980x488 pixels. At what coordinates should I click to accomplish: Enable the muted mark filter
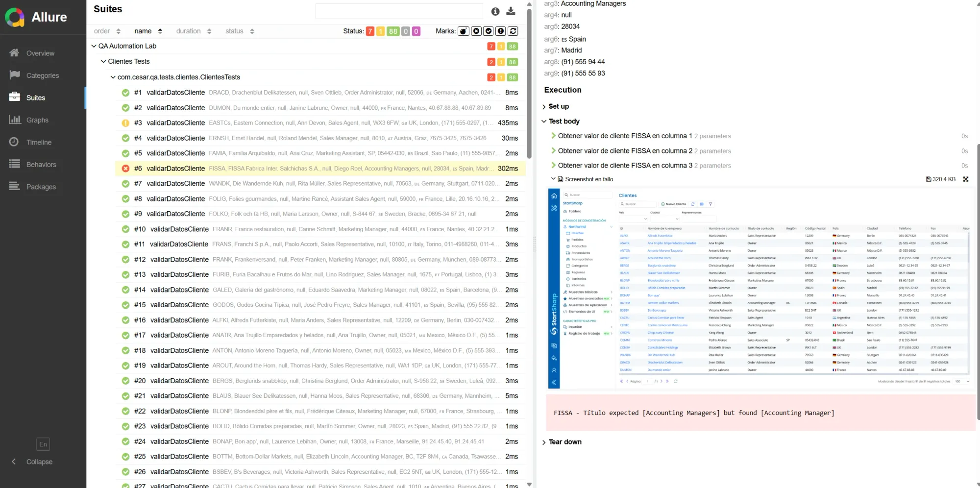(476, 31)
